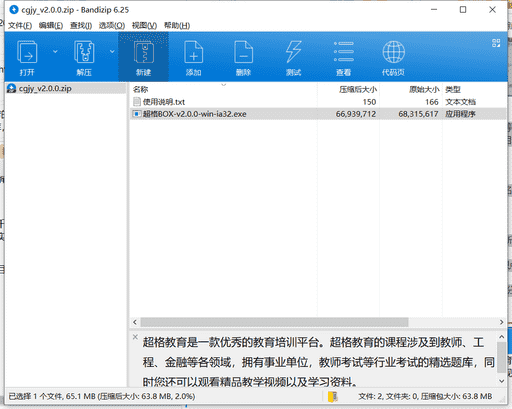Click the yellow archive icon in status bar
512x409 pixels.
[333, 397]
